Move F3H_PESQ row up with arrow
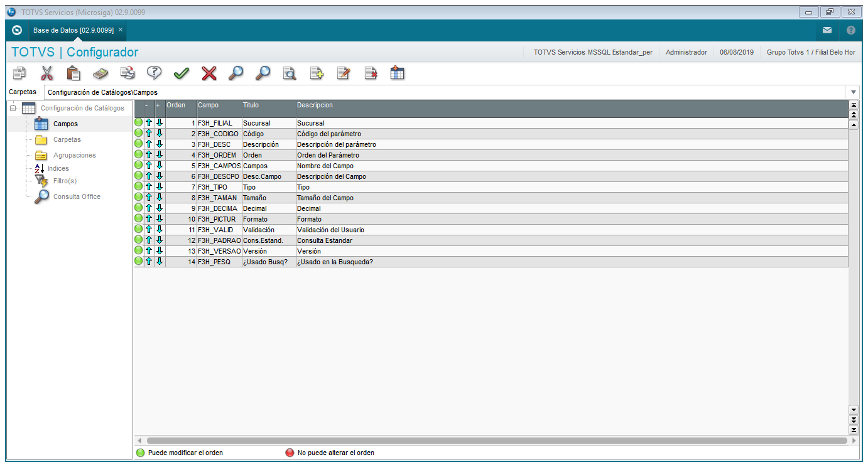 tap(149, 262)
